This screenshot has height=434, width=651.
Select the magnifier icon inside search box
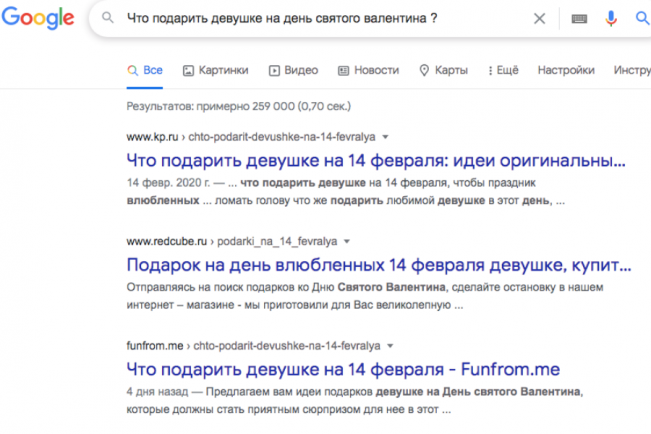pyautogui.click(x=108, y=18)
